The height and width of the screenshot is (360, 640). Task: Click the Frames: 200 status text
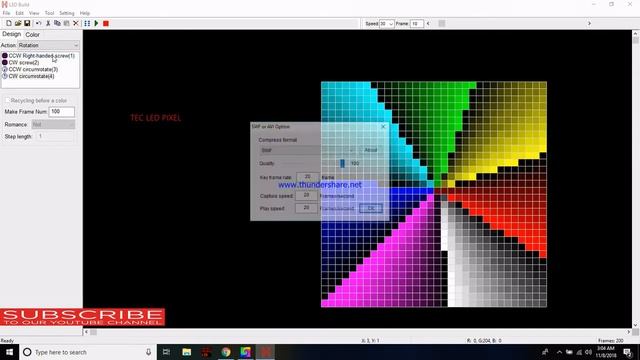611,340
